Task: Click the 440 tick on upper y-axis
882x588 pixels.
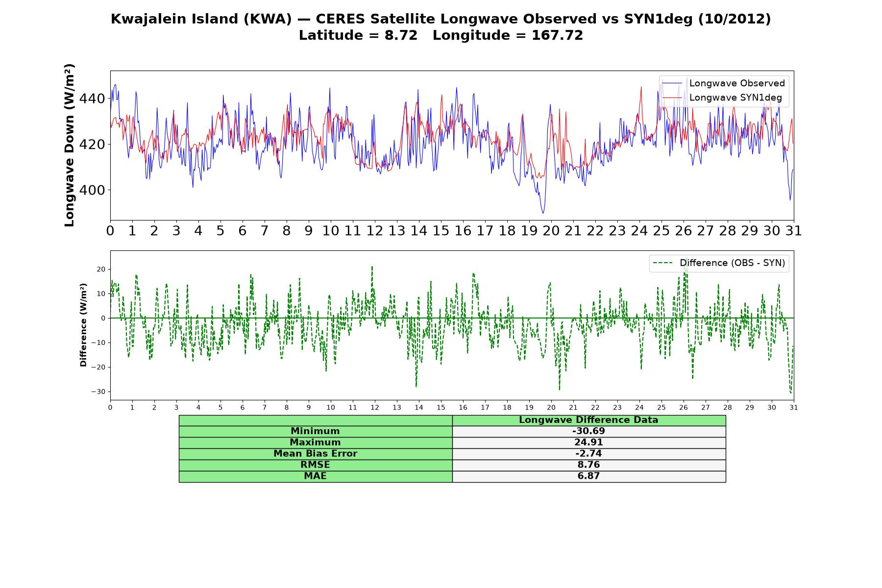Action: (x=92, y=99)
